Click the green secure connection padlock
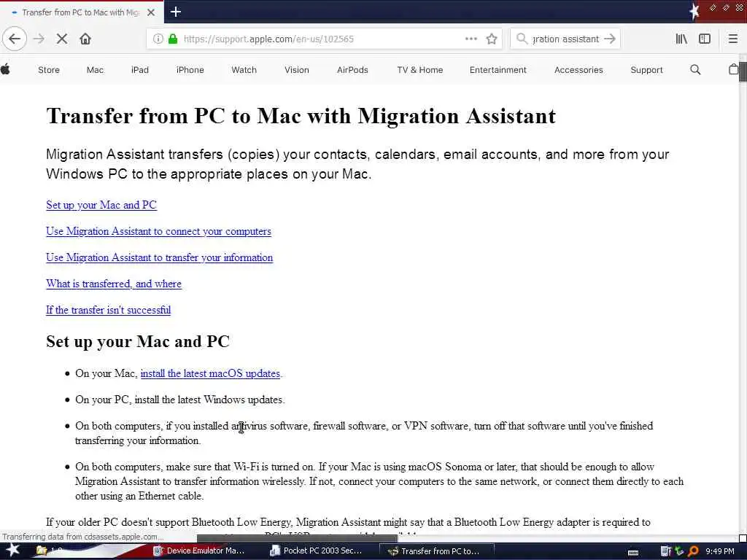 [173, 39]
